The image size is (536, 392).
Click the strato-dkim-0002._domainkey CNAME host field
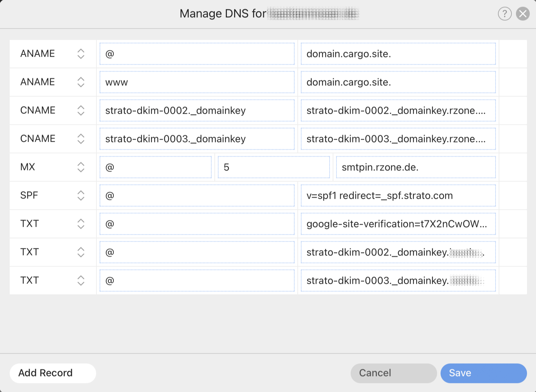197,111
